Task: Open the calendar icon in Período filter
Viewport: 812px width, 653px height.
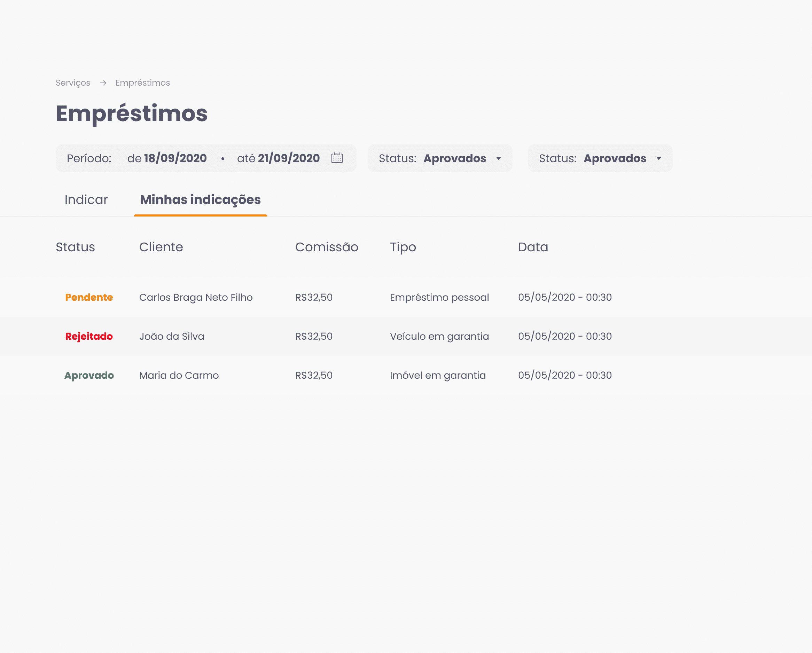Action: click(x=337, y=158)
